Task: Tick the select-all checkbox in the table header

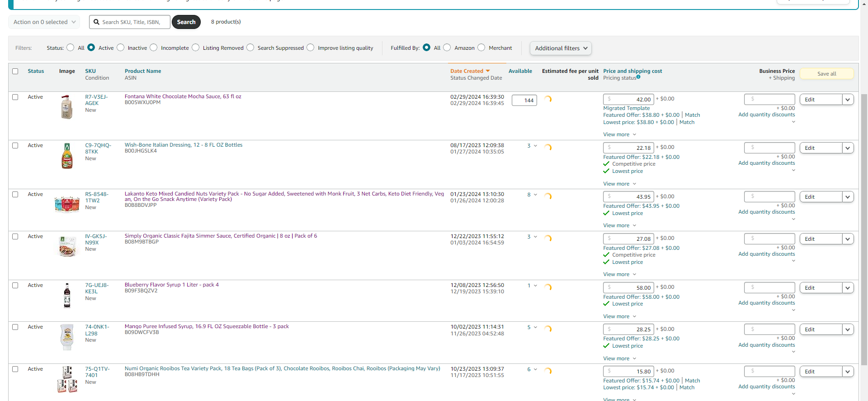Action: pyautogui.click(x=15, y=71)
